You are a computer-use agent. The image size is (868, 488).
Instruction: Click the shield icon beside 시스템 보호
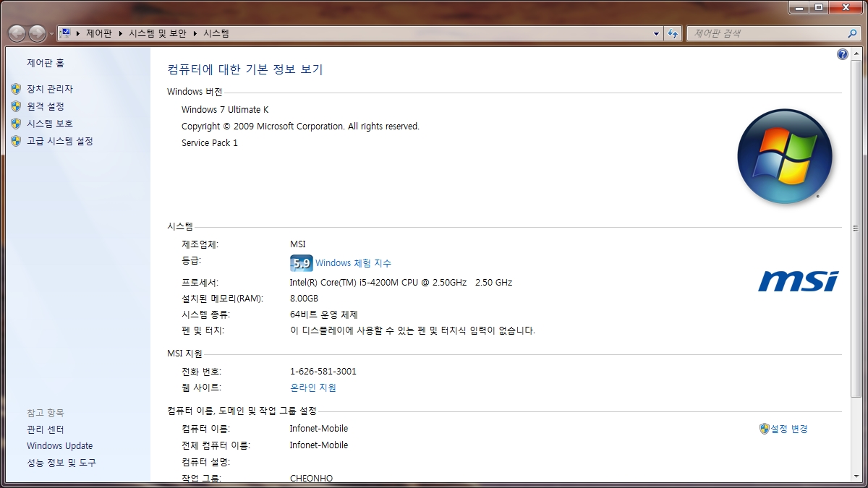click(x=16, y=124)
